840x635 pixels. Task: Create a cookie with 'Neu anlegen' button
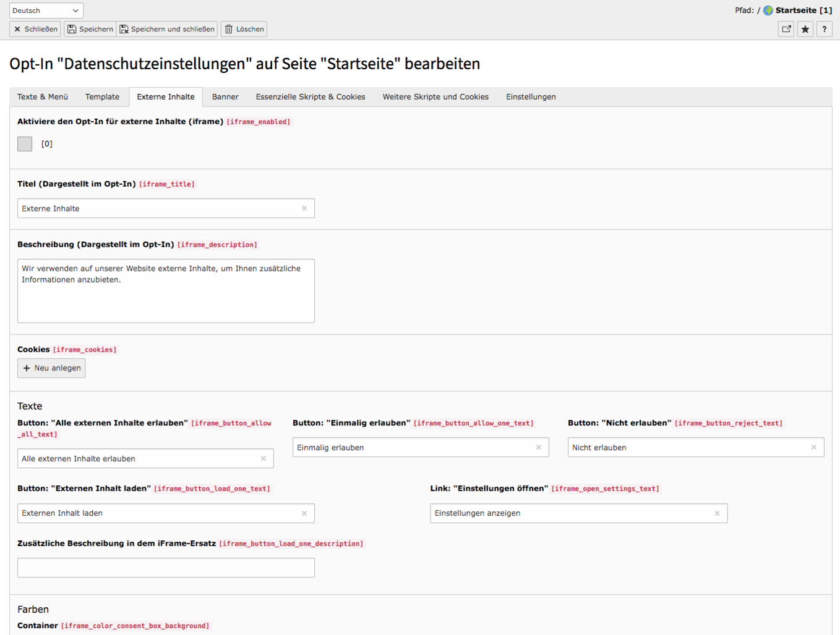click(x=51, y=368)
